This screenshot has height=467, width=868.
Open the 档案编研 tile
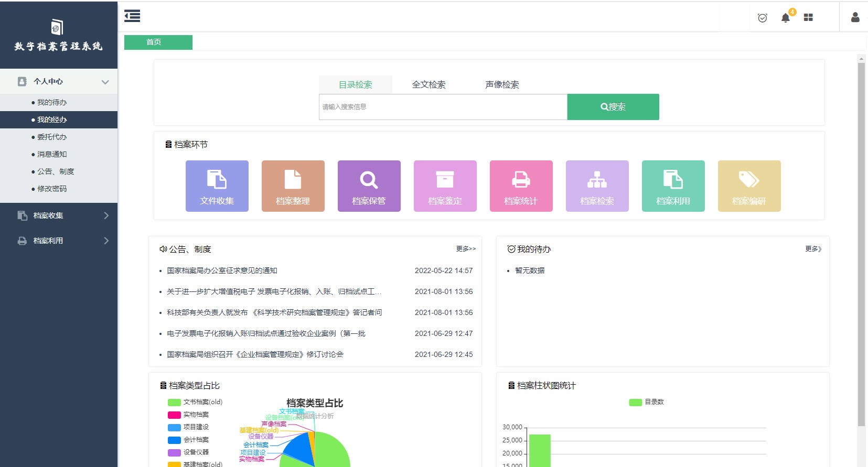click(x=749, y=186)
